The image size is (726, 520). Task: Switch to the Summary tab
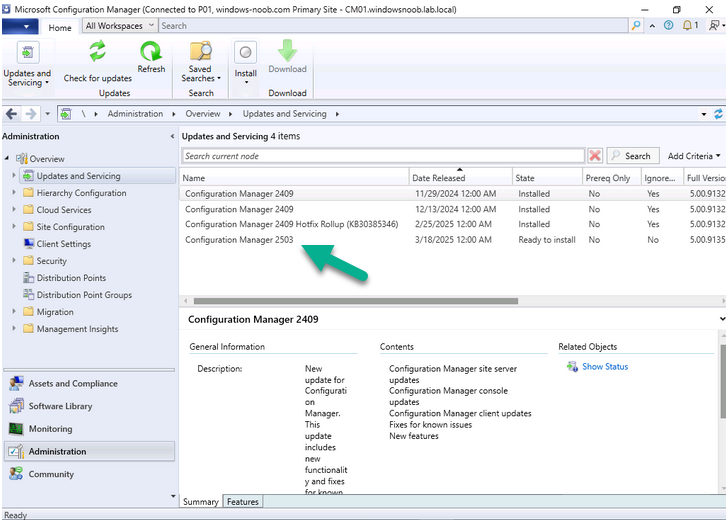click(200, 501)
